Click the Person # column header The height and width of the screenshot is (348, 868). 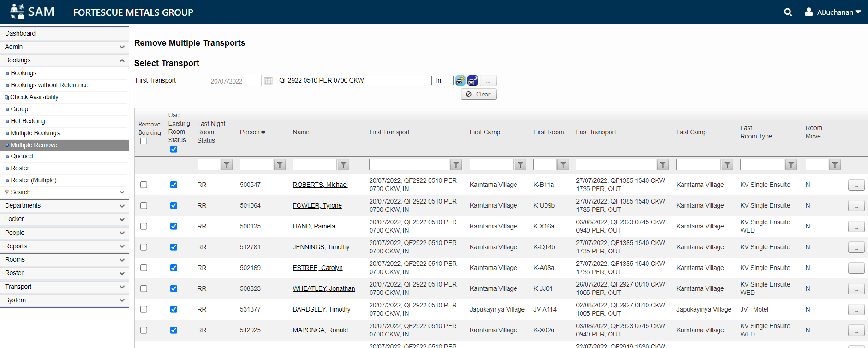[252, 132]
